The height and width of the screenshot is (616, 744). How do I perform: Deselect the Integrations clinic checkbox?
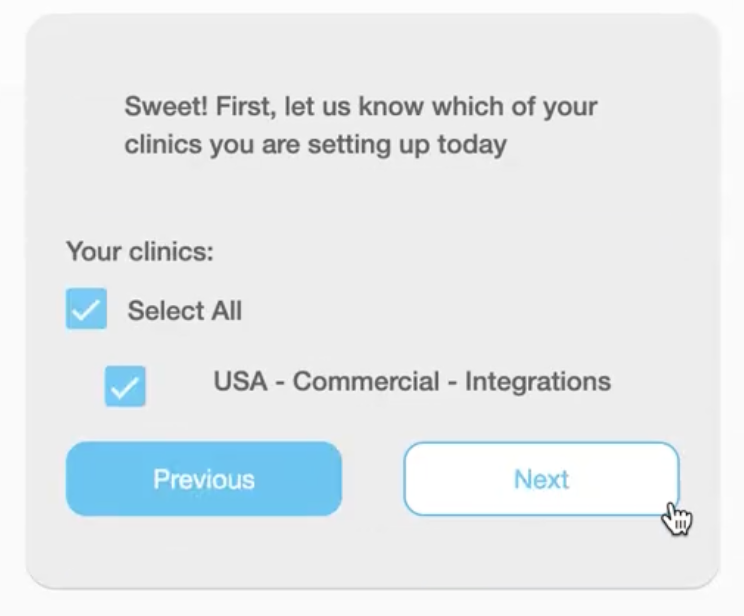(x=125, y=386)
